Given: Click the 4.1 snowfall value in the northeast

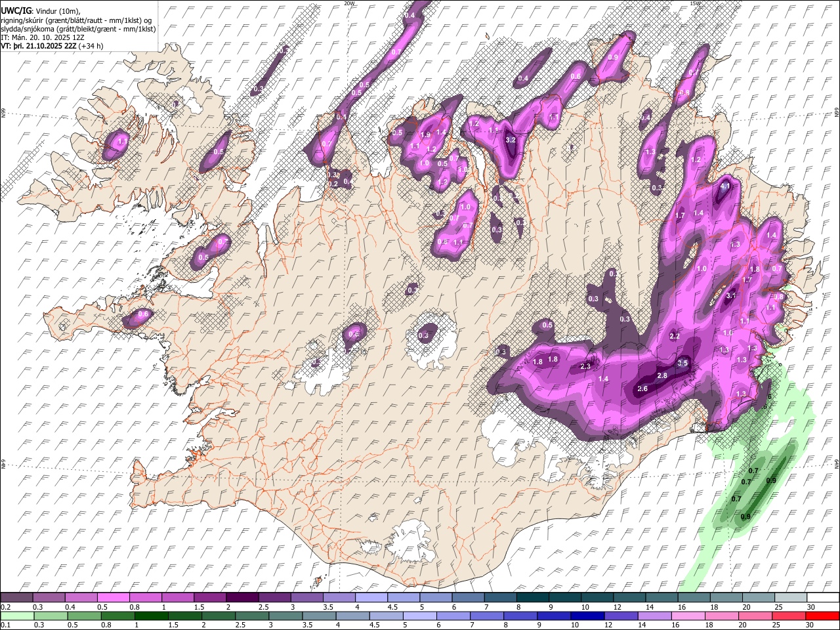Looking at the screenshot, I should [x=725, y=186].
